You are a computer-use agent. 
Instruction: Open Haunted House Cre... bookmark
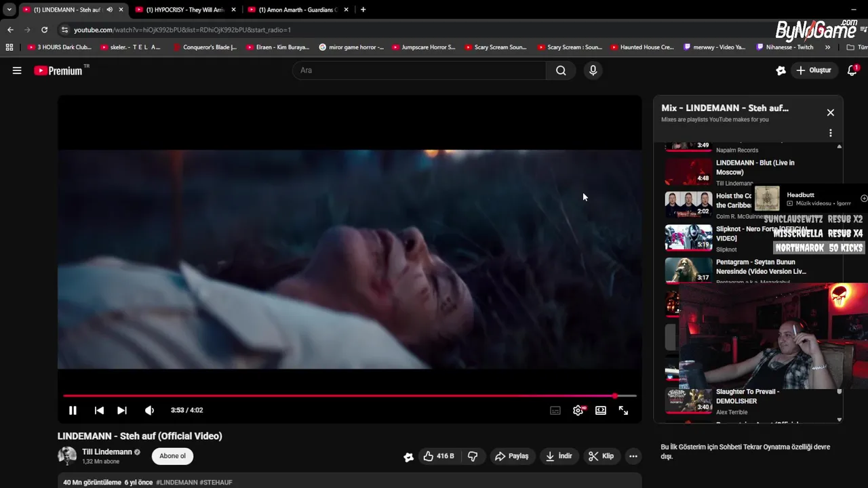click(642, 47)
